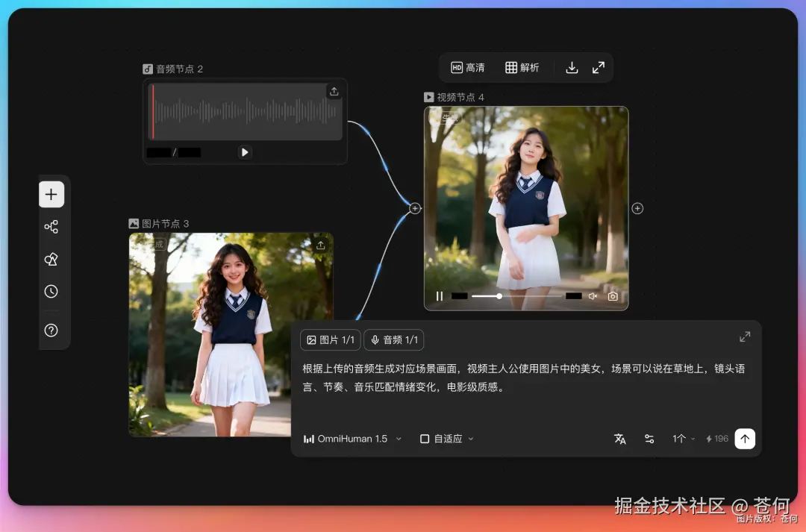The width and height of the screenshot is (806, 532).
Task: Expand the 自适应 aspect ratio dropdown
Action: point(446,439)
